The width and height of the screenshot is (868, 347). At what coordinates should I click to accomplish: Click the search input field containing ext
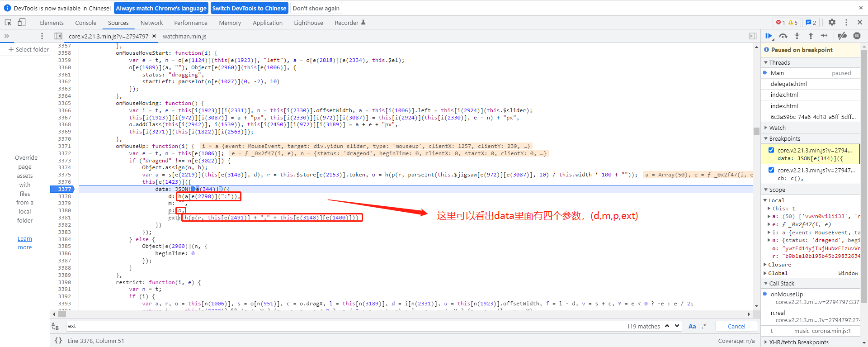pos(344,326)
